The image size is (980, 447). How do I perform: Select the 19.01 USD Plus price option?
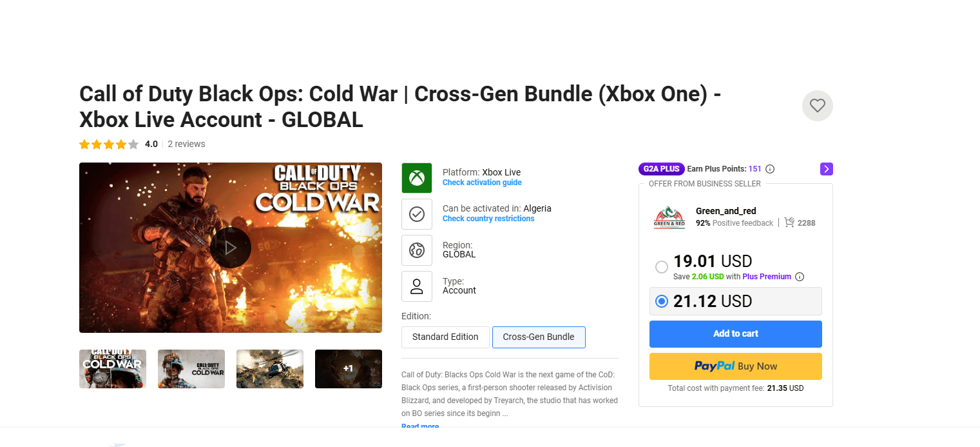(x=661, y=267)
